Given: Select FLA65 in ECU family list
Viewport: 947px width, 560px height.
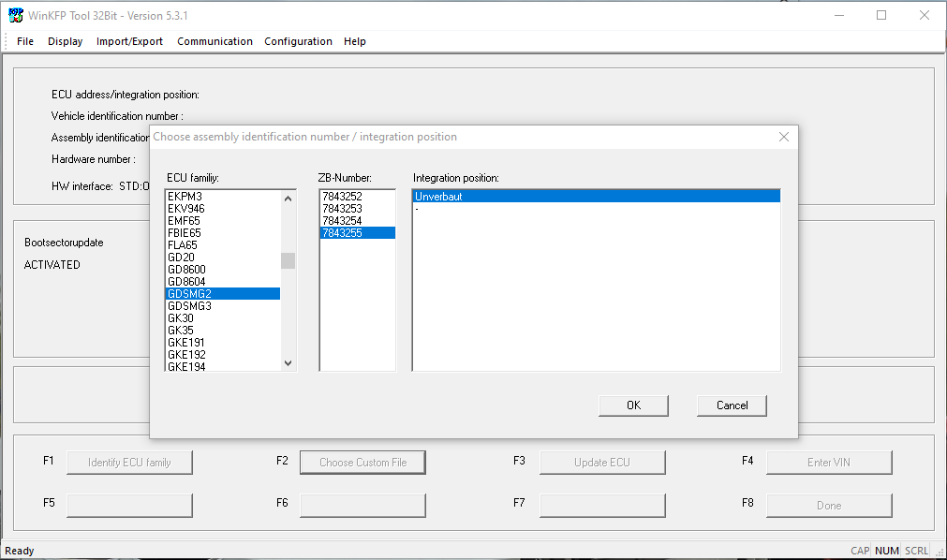Looking at the screenshot, I should click(222, 244).
